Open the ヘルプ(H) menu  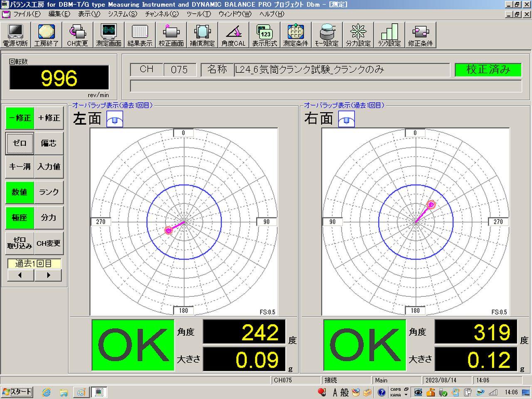click(272, 14)
